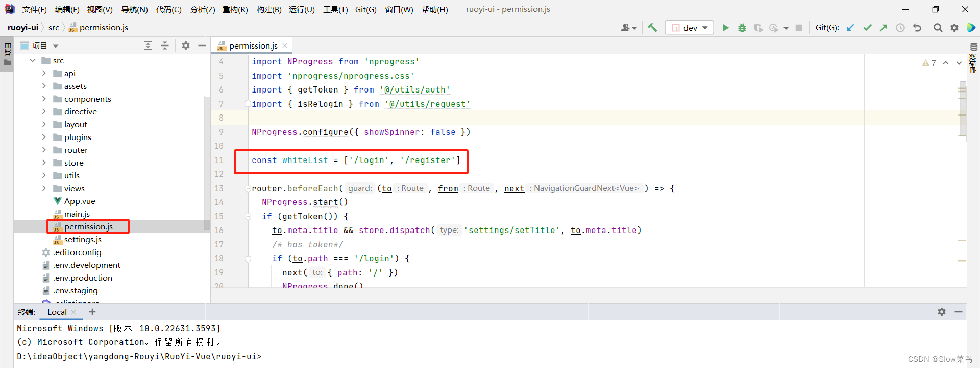This screenshot has height=368, width=980.
Task: Expand all in project panel
Action: [148, 45]
